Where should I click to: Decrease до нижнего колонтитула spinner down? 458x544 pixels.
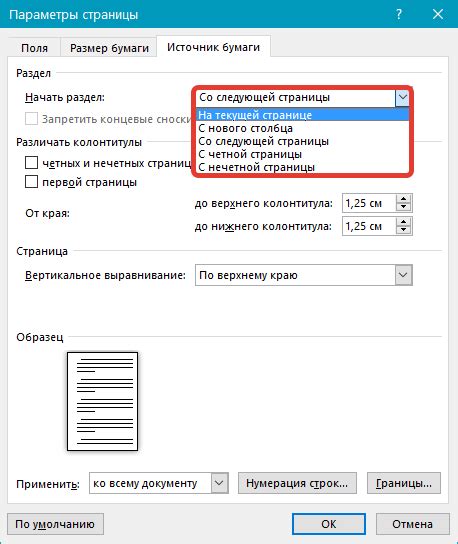(x=404, y=230)
